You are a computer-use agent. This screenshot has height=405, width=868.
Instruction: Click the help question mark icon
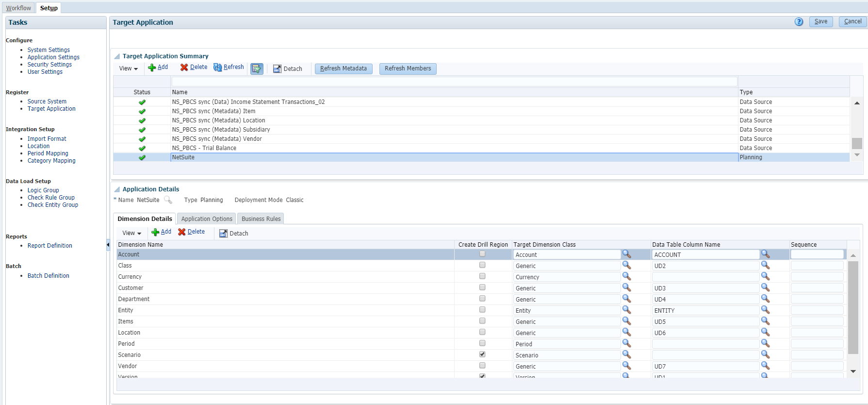799,22
